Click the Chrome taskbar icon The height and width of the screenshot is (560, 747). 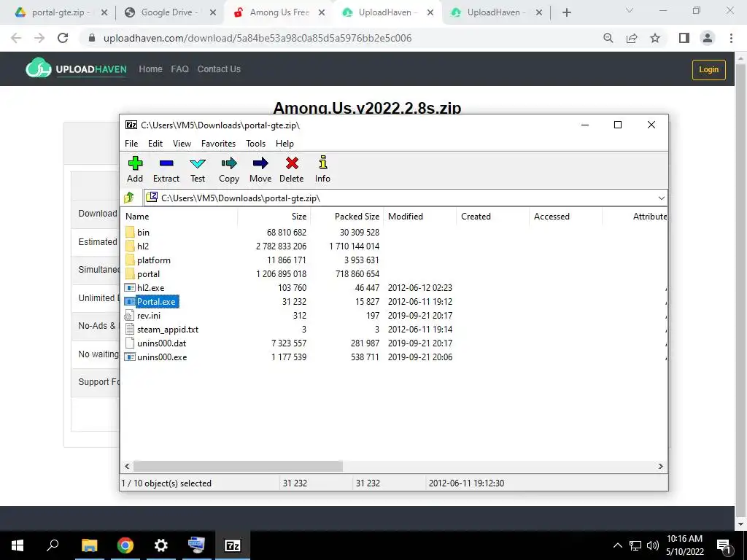[125, 545]
